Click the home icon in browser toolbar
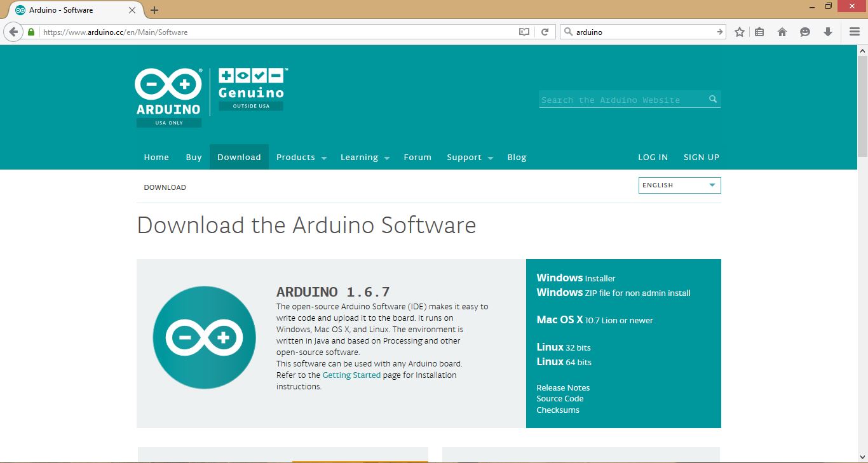Viewport: 868px width, 463px height. coord(782,31)
